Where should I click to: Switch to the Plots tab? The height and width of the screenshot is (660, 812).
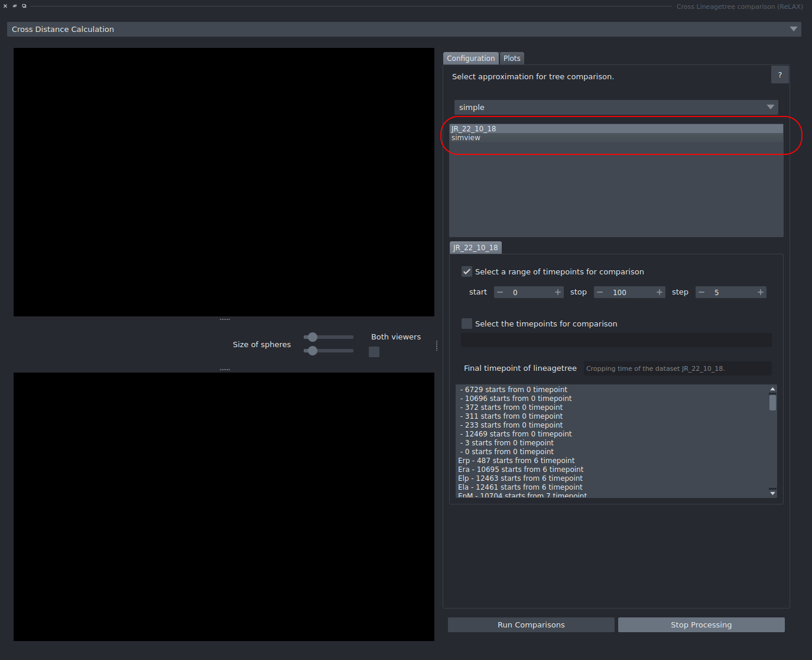[x=512, y=58]
